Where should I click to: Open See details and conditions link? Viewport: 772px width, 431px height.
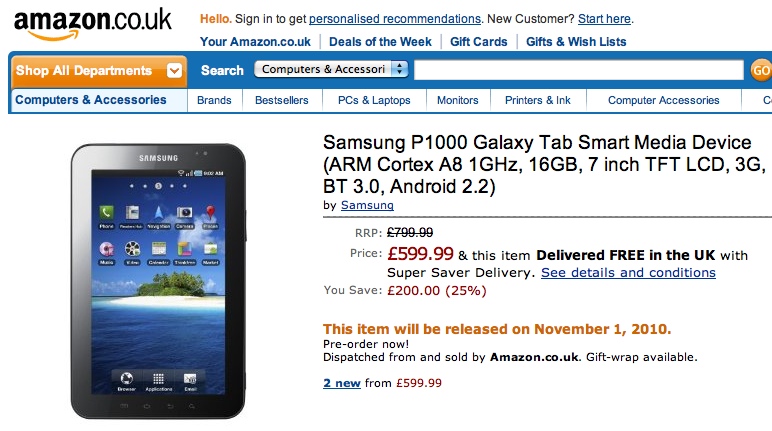pos(628,272)
